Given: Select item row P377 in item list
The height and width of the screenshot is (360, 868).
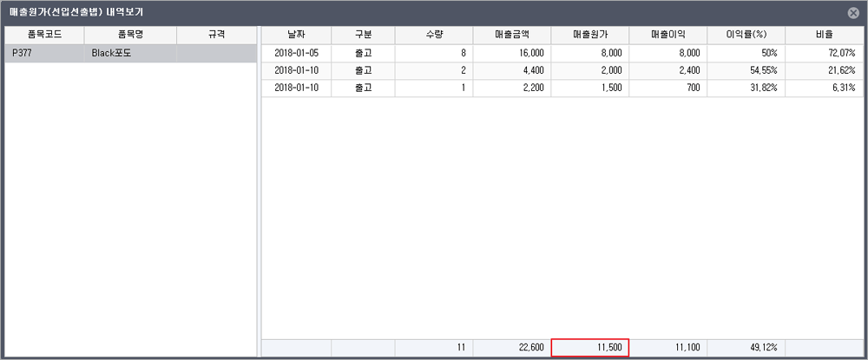Looking at the screenshot, I should pos(44,54).
